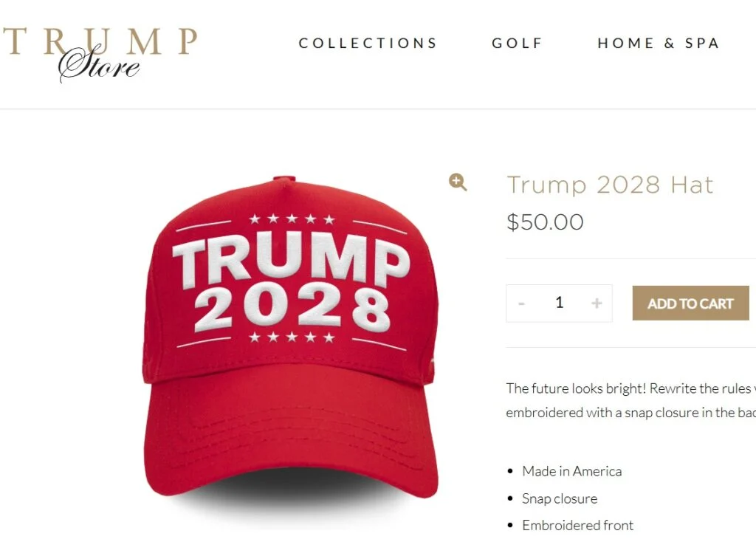Increase quantity with the plus button
This screenshot has height=542, width=756.
[x=597, y=303]
